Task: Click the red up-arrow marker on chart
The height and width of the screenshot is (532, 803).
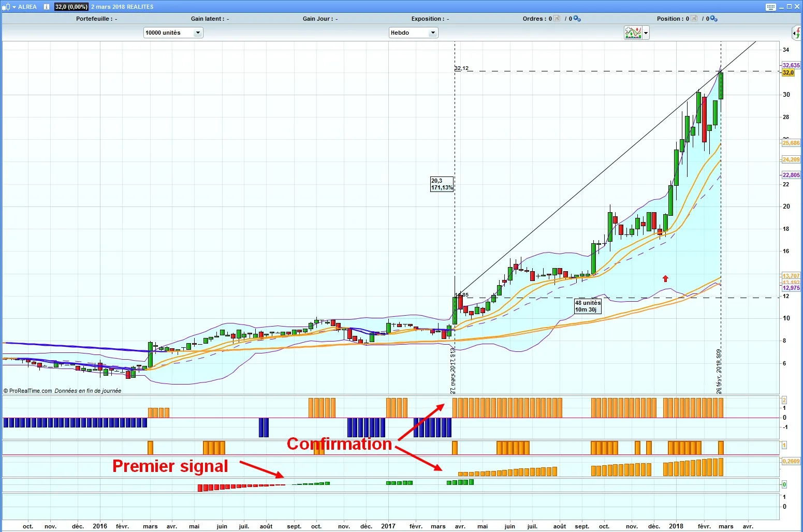Action: click(665, 278)
